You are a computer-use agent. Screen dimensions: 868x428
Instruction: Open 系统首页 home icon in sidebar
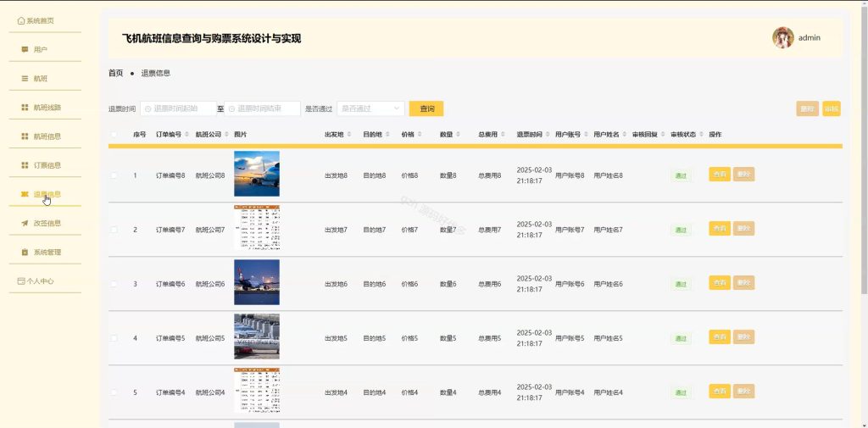coord(21,21)
